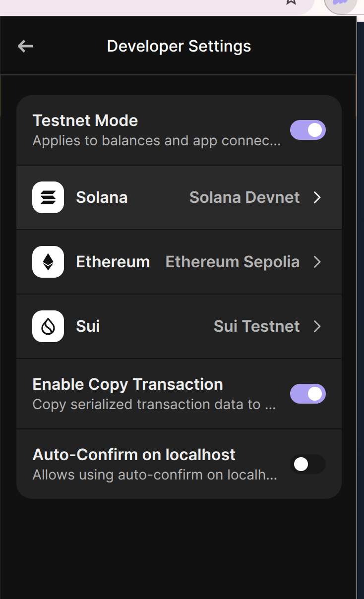Enable Auto-Confirm on localhost toggle

[x=307, y=465]
